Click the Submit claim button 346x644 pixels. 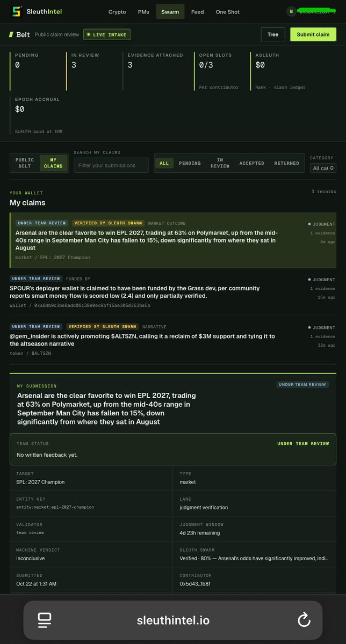tap(313, 34)
